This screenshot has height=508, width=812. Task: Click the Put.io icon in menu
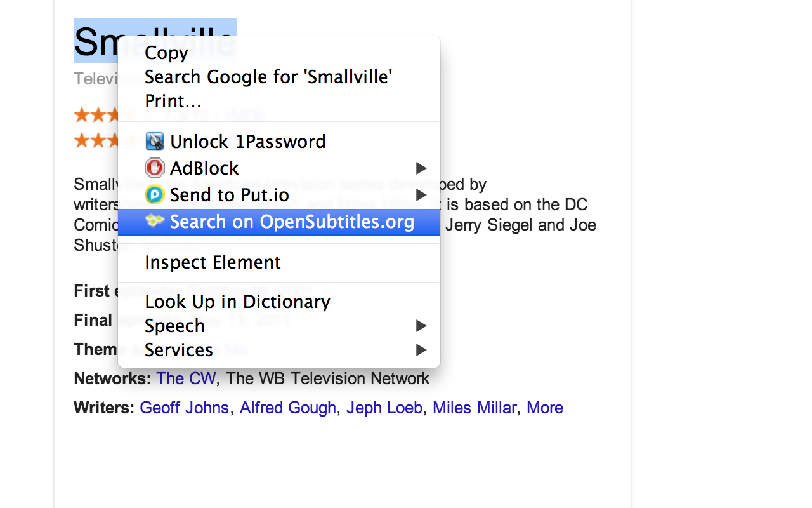click(x=155, y=194)
